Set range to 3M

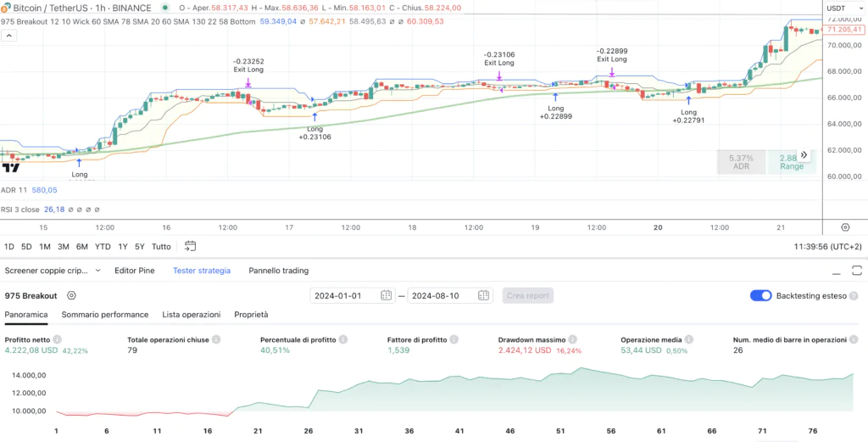pos(63,247)
